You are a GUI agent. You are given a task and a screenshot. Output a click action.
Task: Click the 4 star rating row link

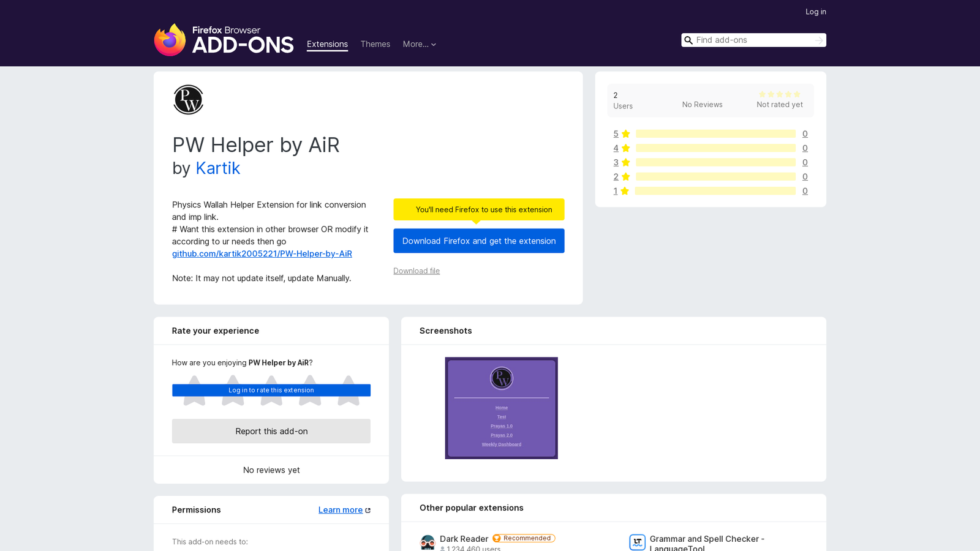[622, 148]
